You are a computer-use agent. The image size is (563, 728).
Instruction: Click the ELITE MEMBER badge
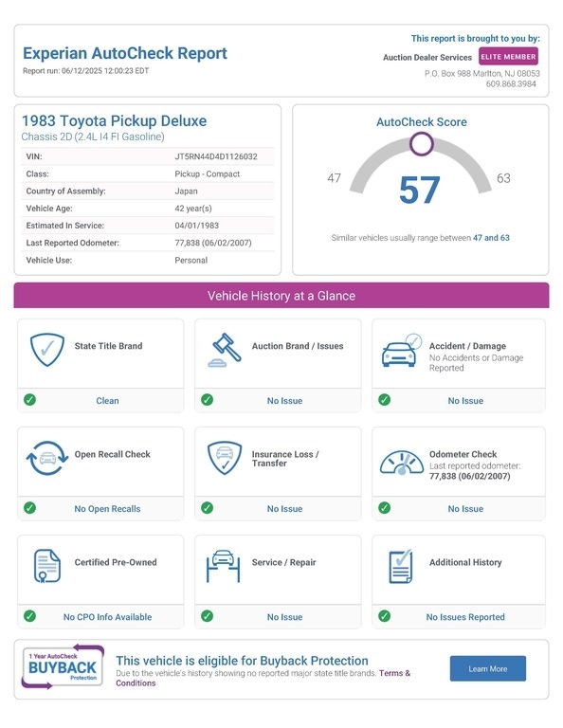(x=508, y=57)
